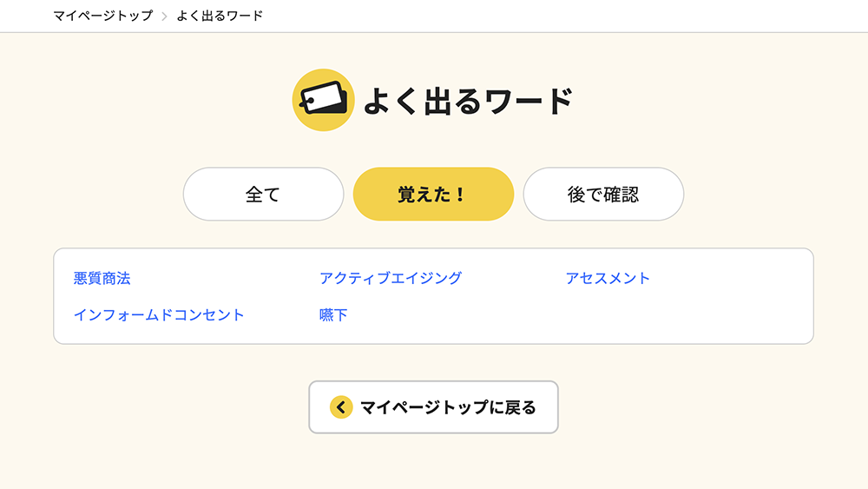This screenshot has width=868, height=489.
Task: Click the よく出るワード breadcrumb item
Action: [x=220, y=16]
